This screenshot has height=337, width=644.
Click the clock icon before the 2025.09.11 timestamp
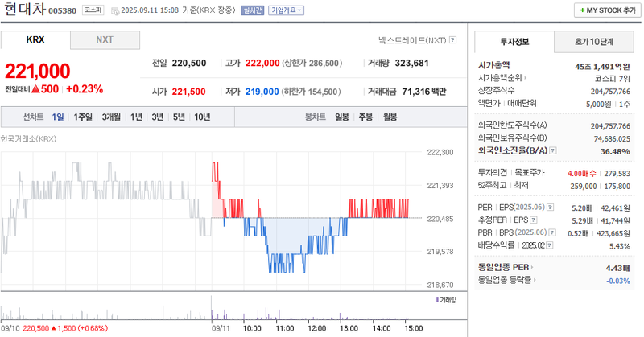pos(115,10)
